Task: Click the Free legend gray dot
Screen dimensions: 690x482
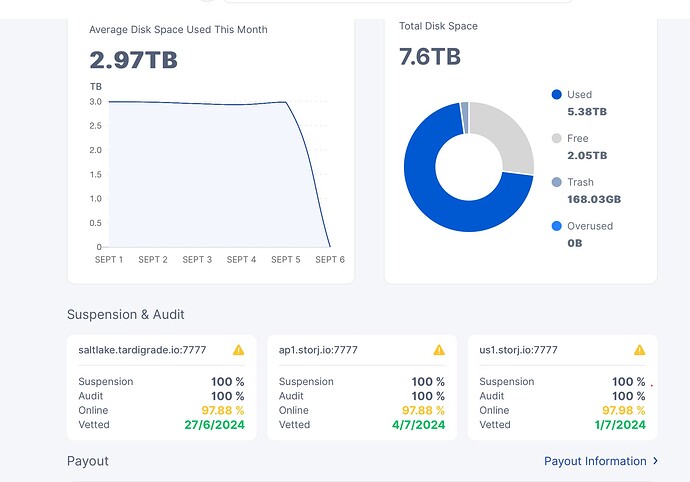Action: point(556,139)
